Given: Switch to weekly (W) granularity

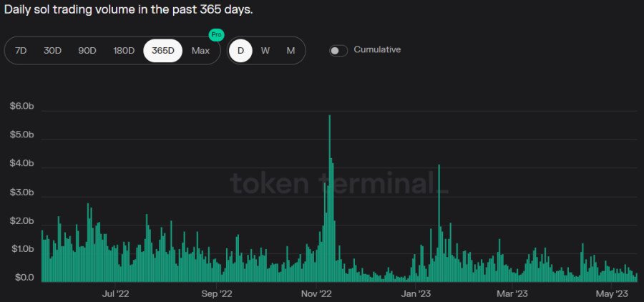Looking at the screenshot, I should [x=265, y=51].
